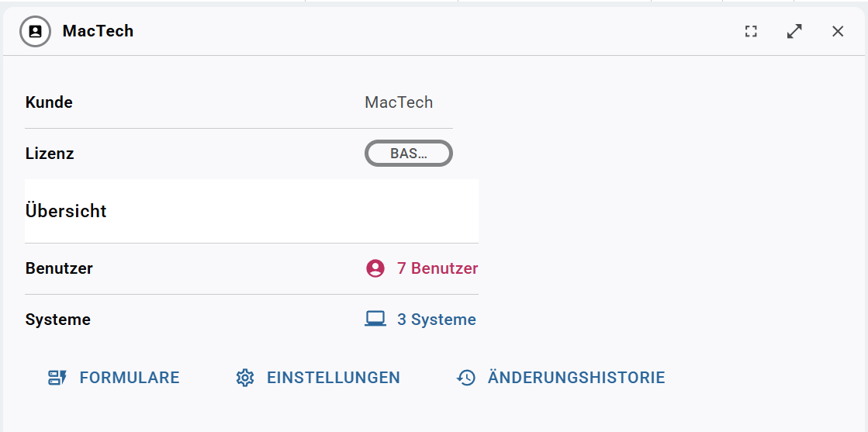
Task: Select the BAS... license chip
Action: tap(409, 154)
